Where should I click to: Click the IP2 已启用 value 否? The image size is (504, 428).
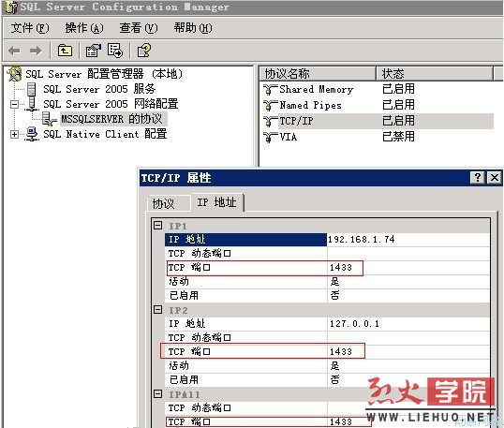click(x=334, y=379)
